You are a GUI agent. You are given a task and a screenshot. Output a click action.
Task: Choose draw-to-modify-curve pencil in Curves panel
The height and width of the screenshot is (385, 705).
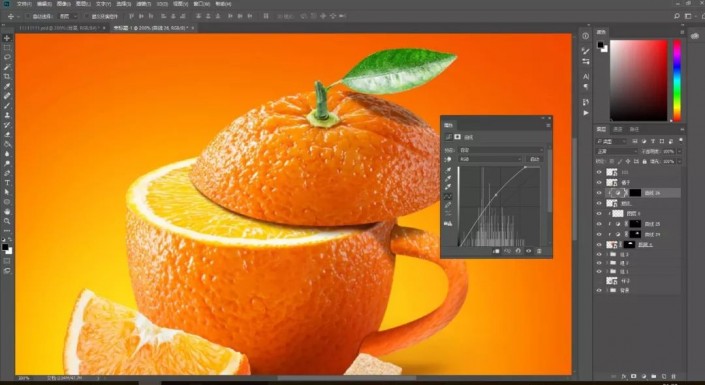tap(448, 206)
